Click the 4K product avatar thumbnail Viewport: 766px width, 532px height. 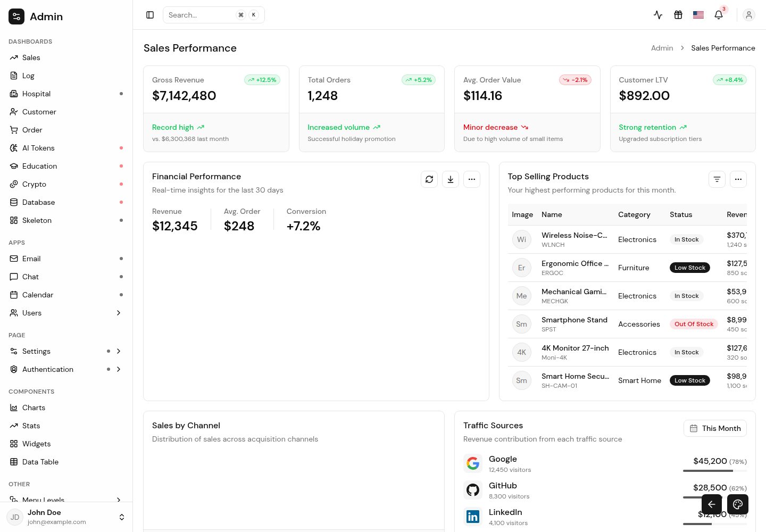click(521, 352)
